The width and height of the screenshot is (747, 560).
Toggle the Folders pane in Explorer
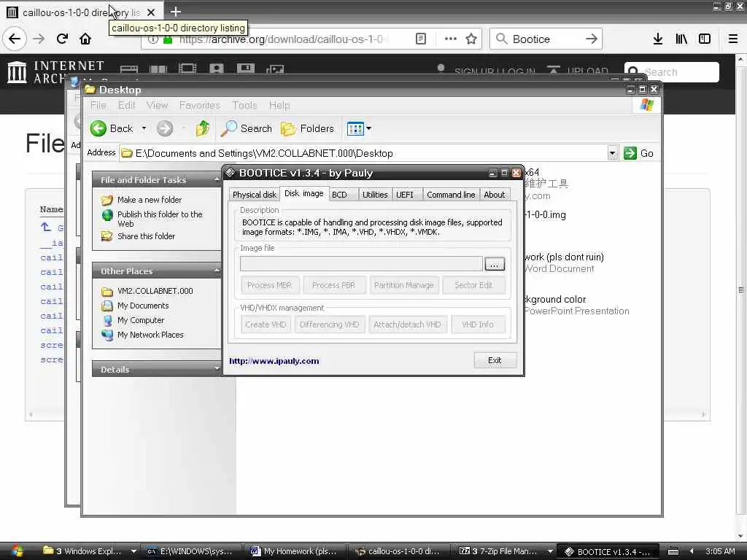(x=307, y=128)
